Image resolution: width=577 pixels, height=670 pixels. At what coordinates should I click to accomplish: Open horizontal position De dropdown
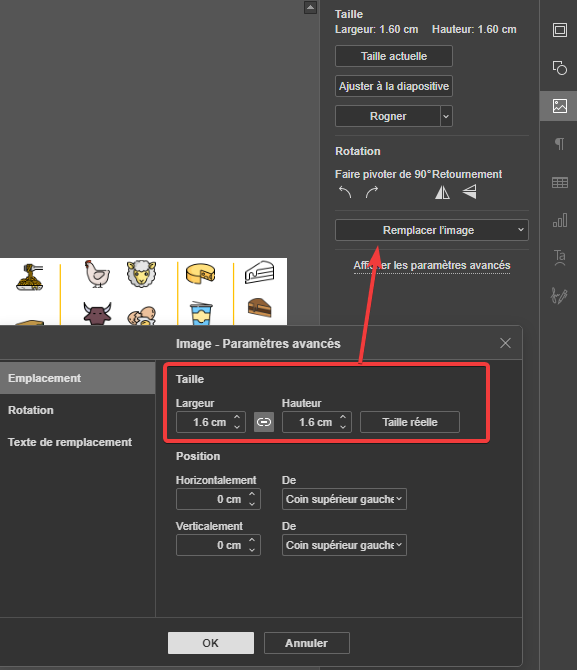point(344,499)
